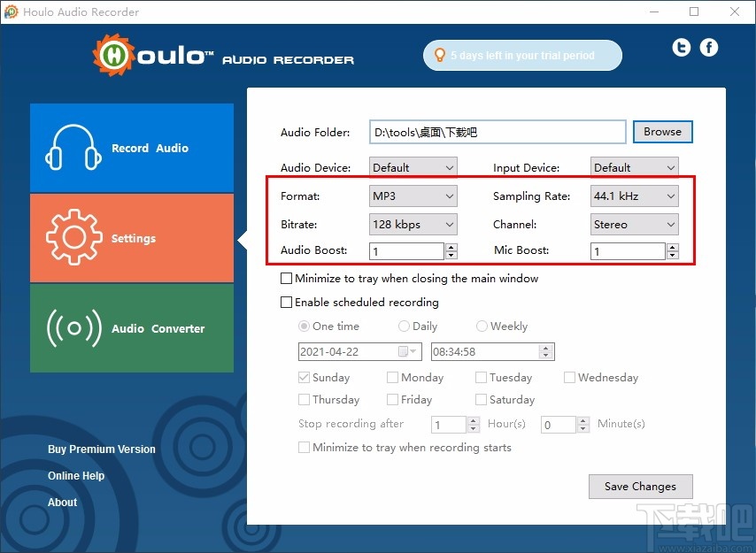The width and height of the screenshot is (756, 553).
Task: Click the Audio Folder path field
Action: (496, 131)
